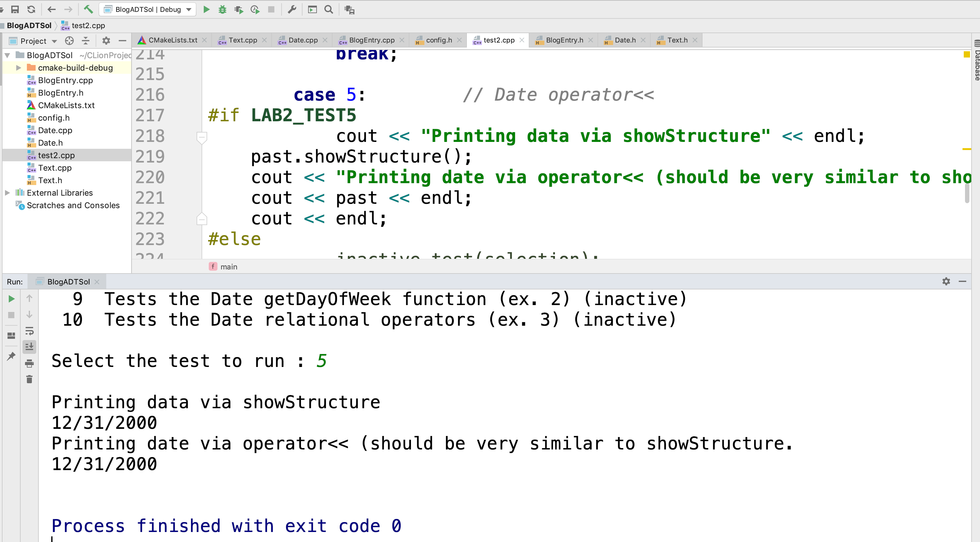The width and height of the screenshot is (980, 542).
Task: Select Date.cpp in project tree
Action: coord(55,130)
